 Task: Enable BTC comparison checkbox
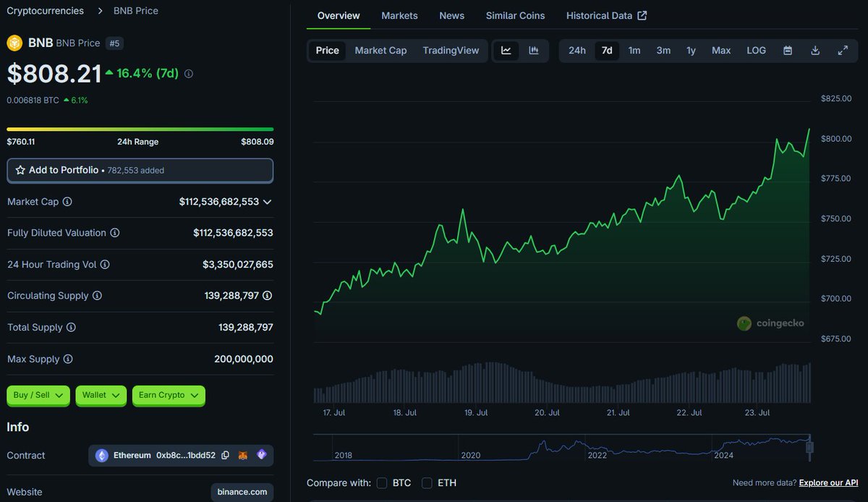click(x=382, y=482)
